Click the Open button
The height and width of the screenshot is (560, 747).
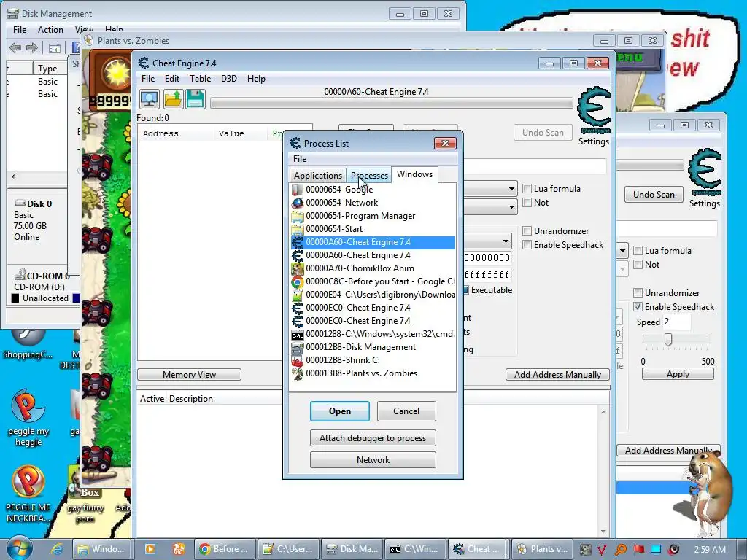340,411
